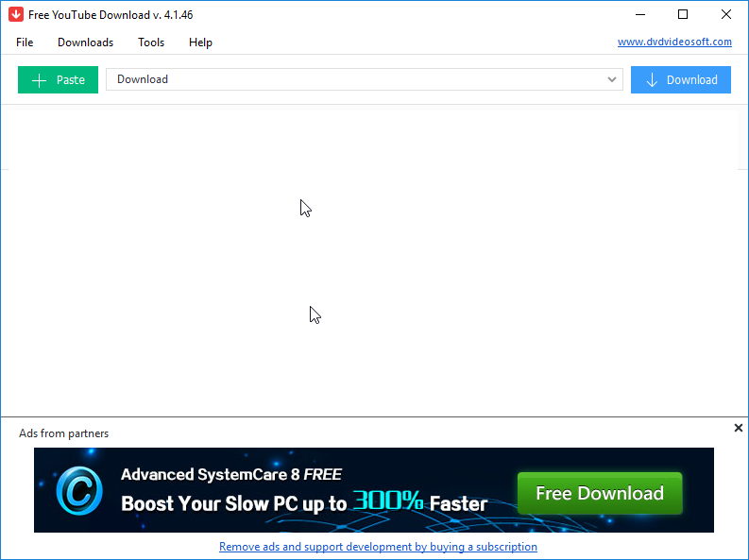749x560 pixels.
Task: Visit the www.dvdvideosoft.com link
Action: pos(674,42)
